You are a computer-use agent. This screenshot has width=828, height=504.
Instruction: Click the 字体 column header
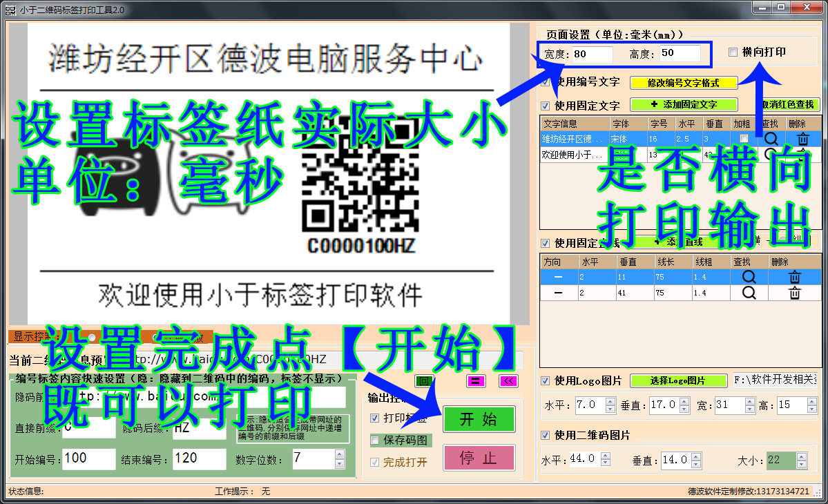click(628, 124)
